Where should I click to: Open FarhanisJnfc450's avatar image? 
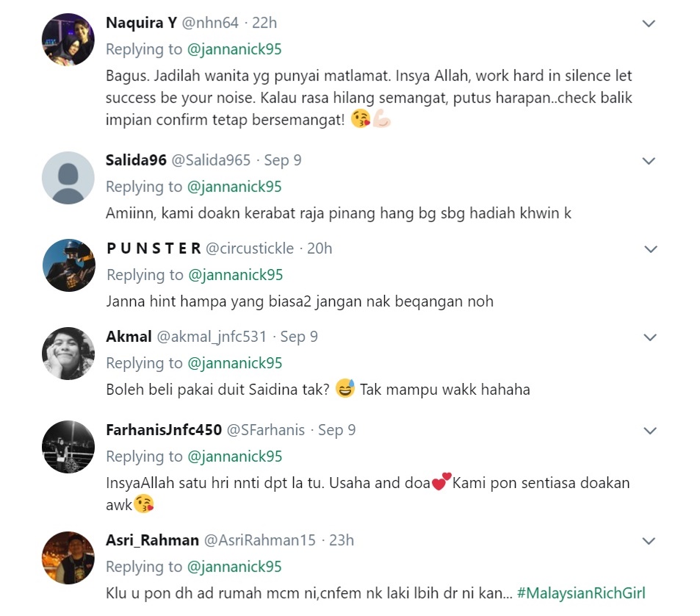(x=68, y=447)
